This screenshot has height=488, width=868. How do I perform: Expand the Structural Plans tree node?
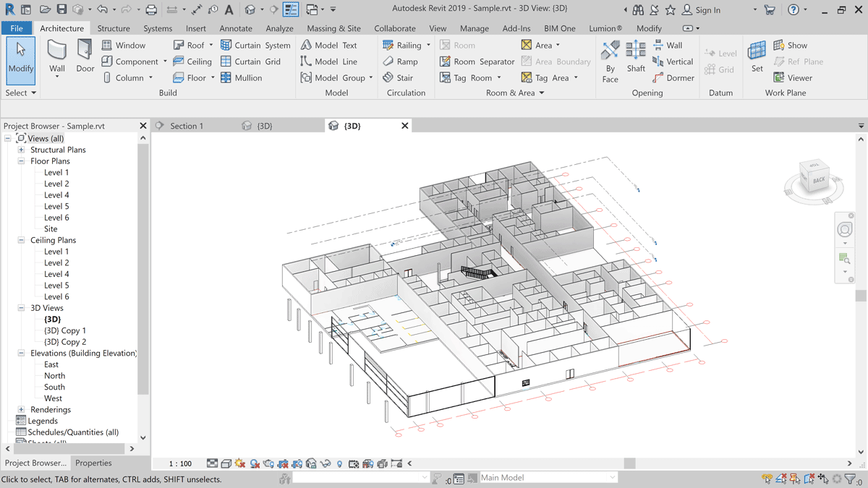22,150
